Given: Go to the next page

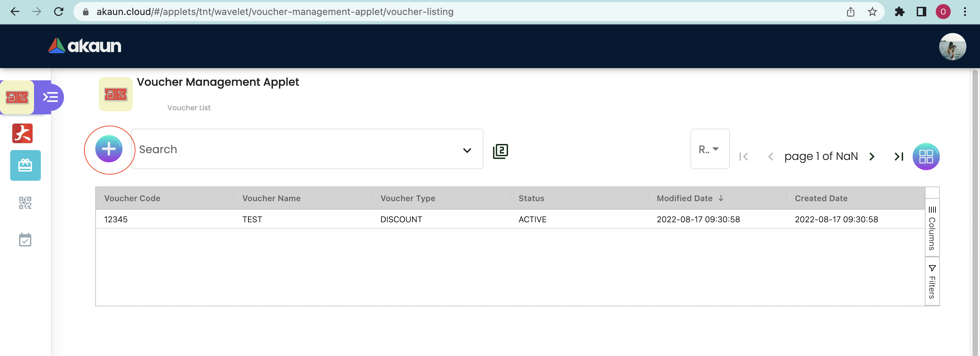Looking at the screenshot, I should (872, 157).
